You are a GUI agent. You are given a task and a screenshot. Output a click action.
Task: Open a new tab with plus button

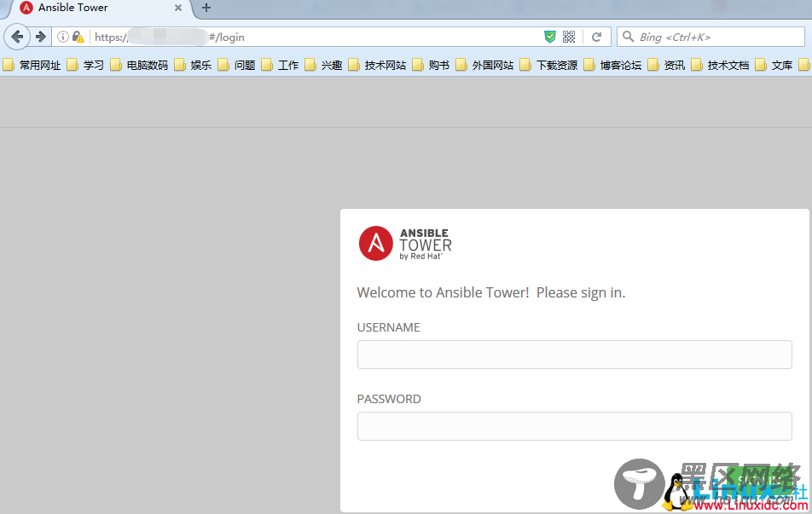click(x=206, y=8)
